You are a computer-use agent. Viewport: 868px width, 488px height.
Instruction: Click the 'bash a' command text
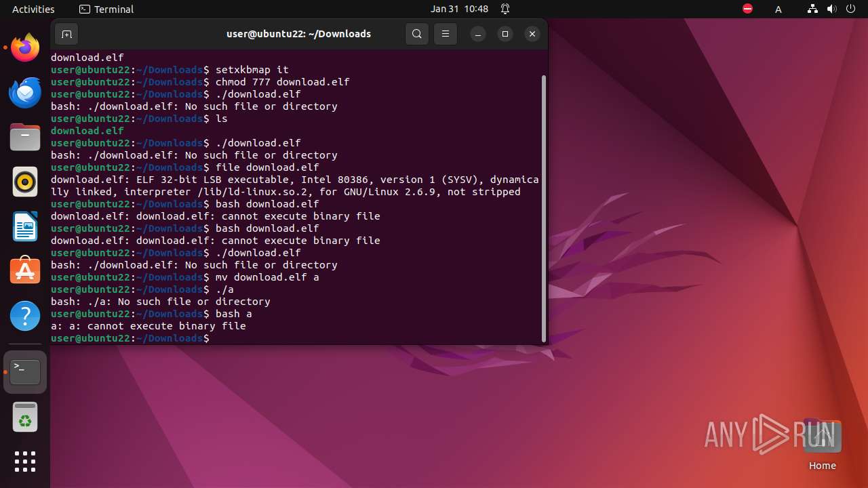[x=234, y=314]
